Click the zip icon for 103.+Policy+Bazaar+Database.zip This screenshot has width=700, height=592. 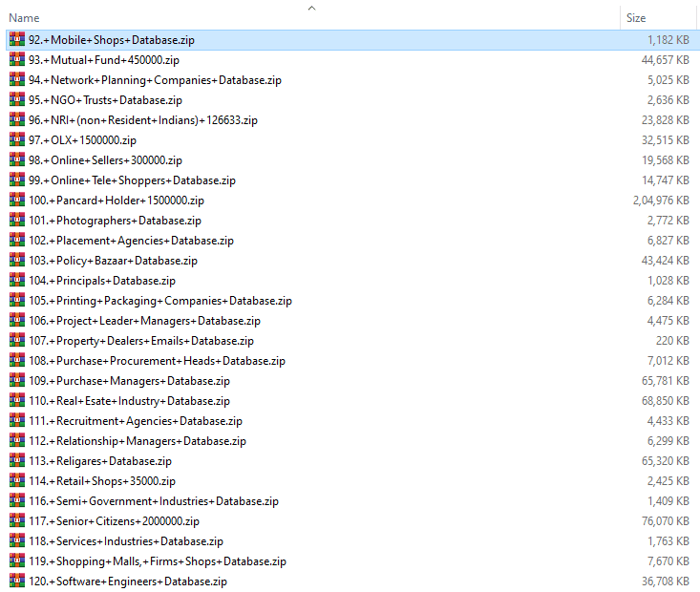point(17,261)
